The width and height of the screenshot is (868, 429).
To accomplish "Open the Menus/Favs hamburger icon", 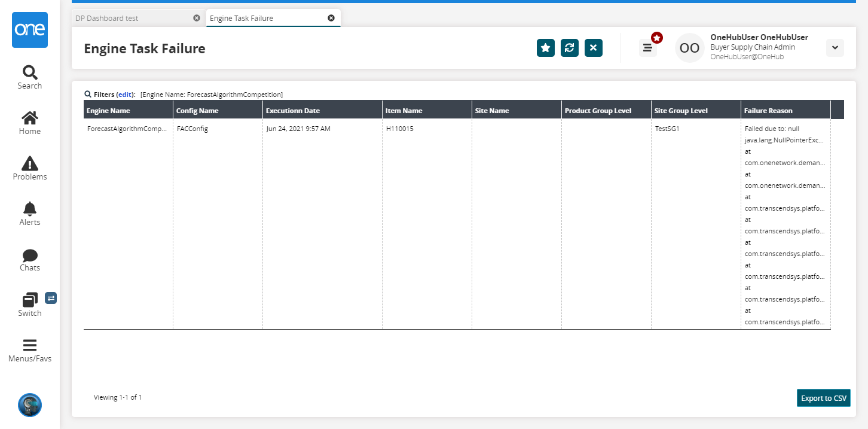I will point(30,345).
